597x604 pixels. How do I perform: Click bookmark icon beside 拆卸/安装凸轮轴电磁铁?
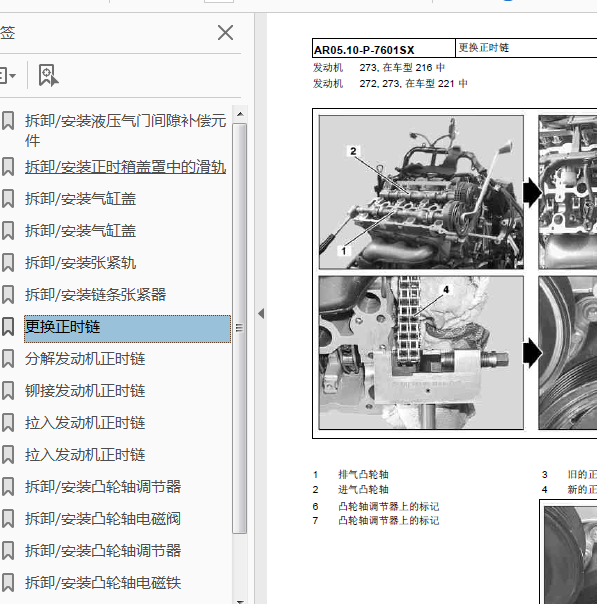[8, 582]
